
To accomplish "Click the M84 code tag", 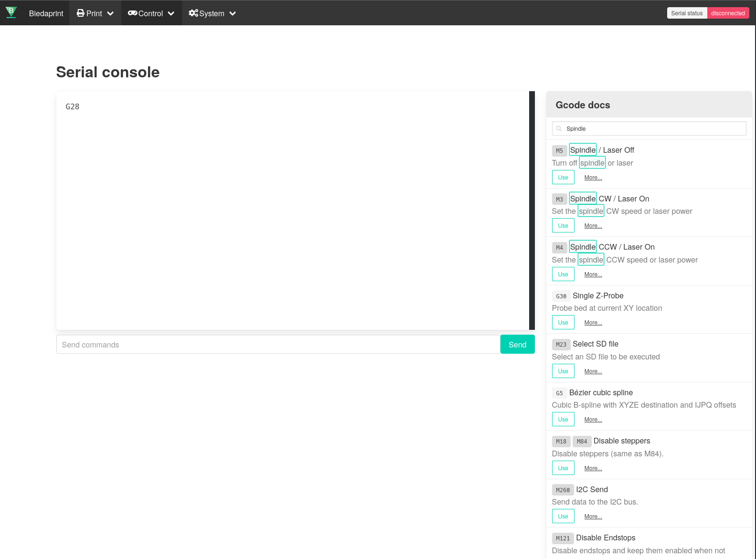I will [582, 441].
